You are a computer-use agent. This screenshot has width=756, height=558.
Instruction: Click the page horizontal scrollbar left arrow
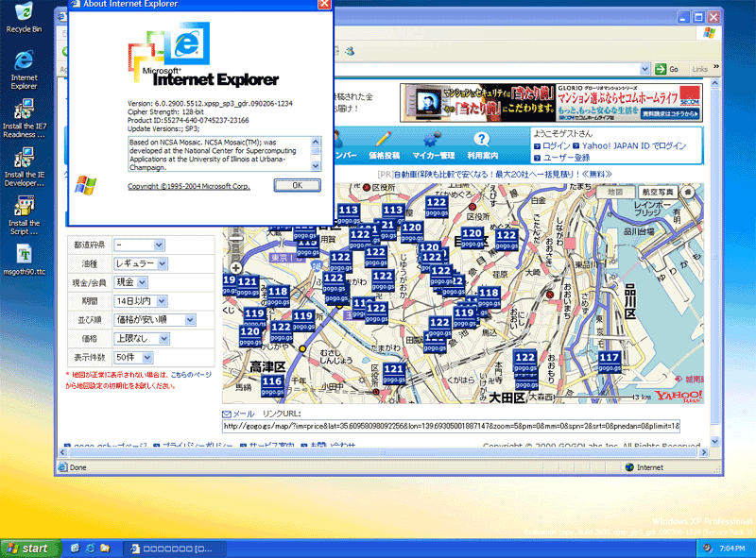tap(62, 453)
